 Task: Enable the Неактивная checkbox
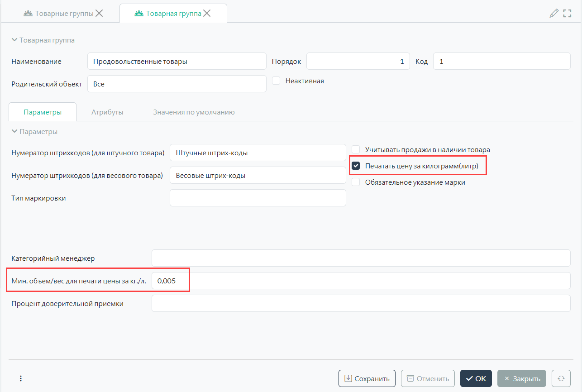click(277, 81)
